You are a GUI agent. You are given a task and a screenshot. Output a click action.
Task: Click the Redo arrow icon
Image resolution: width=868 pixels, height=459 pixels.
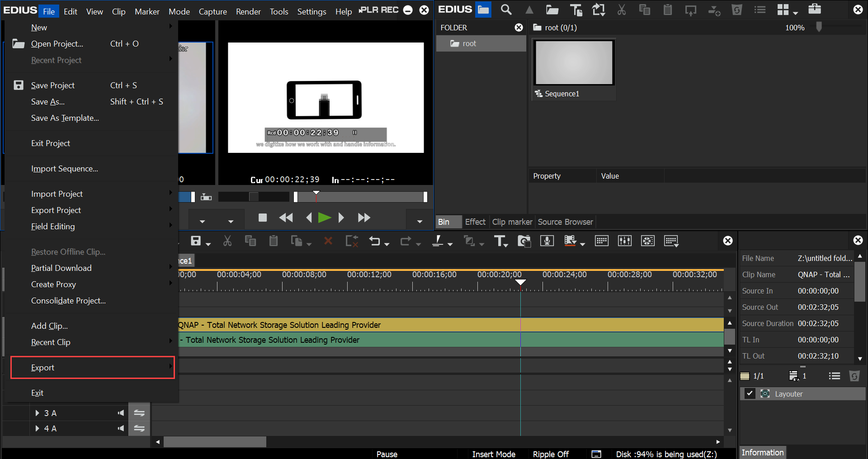pyautogui.click(x=405, y=241)
